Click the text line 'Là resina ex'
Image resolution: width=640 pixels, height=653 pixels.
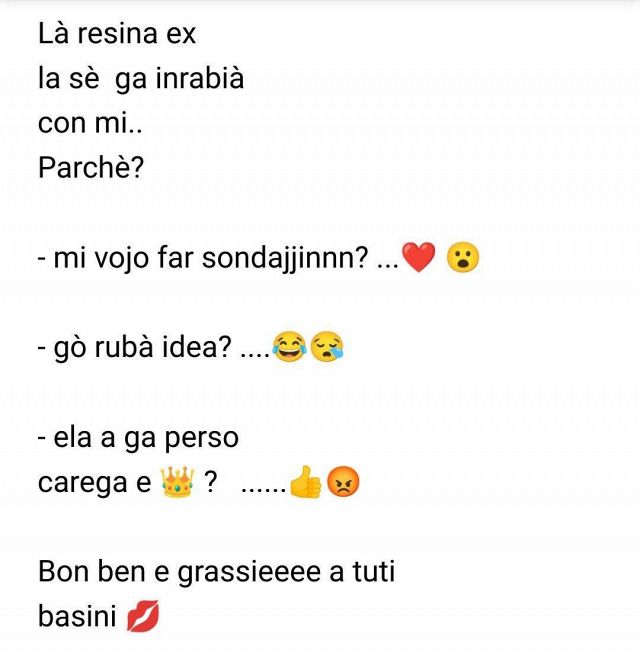click(x=117, y=33)
